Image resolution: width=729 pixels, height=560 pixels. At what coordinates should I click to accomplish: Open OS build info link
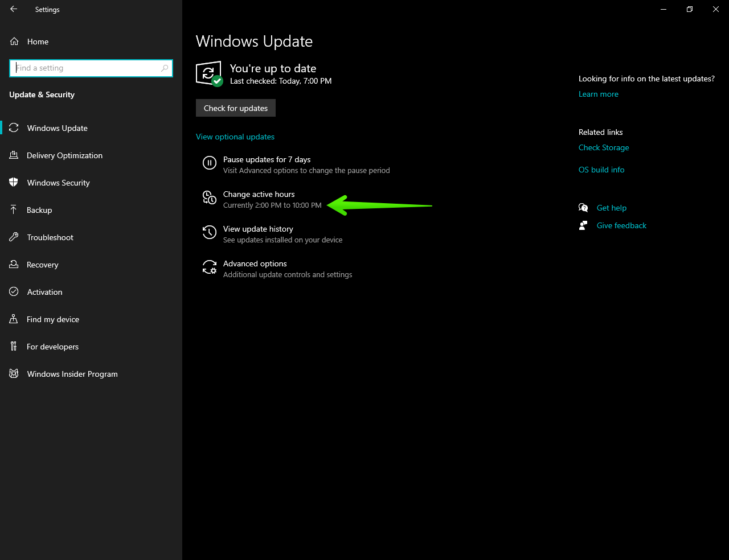[x=601, y=170]
